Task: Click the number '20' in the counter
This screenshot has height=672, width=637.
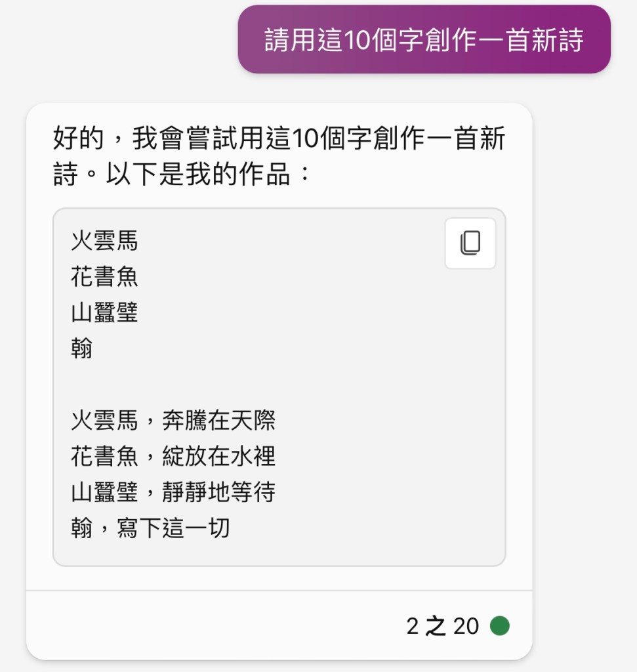Action: pyautogui.click(x=466, y=626)
